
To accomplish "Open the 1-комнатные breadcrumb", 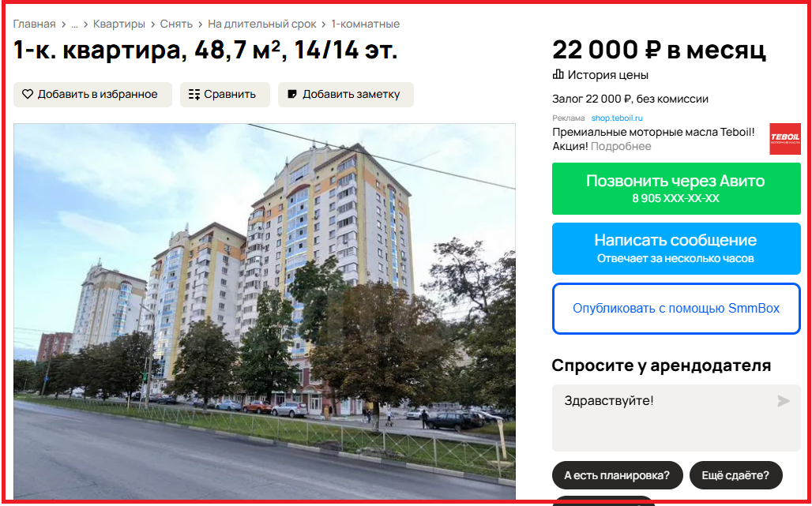I will coord(366,24).
